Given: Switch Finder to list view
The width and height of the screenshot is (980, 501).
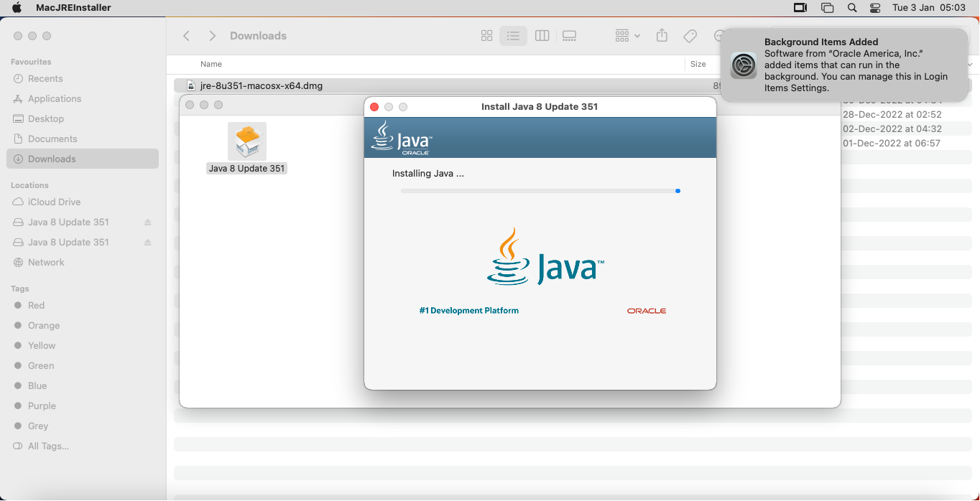Looking at the screenshot, I should 513,36.
